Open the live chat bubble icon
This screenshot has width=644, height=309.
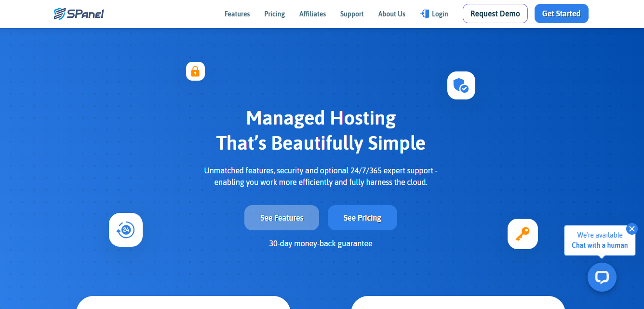tap(602, 277)
